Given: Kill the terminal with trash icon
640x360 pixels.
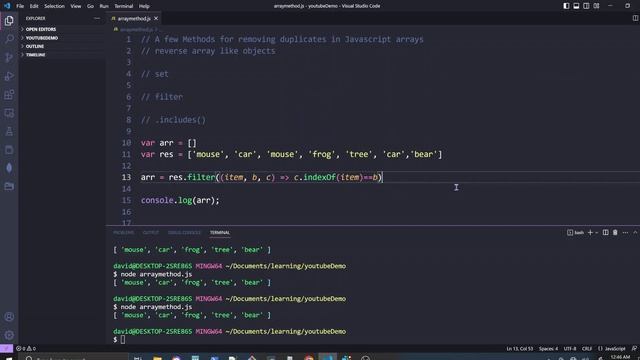Looking at the screenshot, I should click(x=615, y=233).
